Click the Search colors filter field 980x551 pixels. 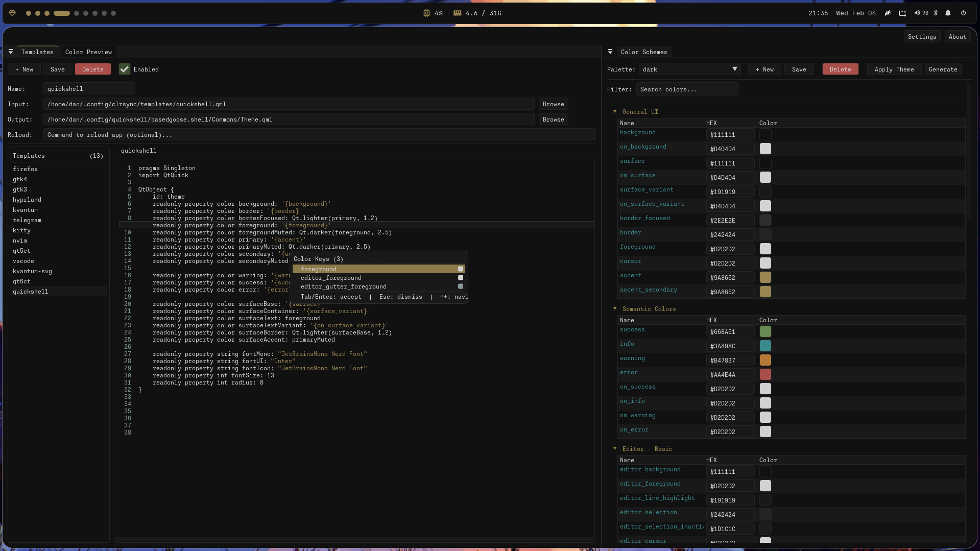coord(686,89)
